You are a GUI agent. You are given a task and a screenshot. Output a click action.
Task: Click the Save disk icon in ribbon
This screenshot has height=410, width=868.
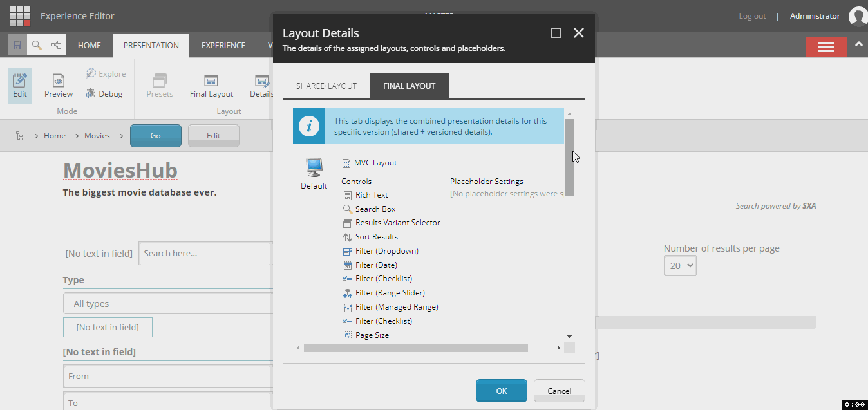click(x=17, y=46)
